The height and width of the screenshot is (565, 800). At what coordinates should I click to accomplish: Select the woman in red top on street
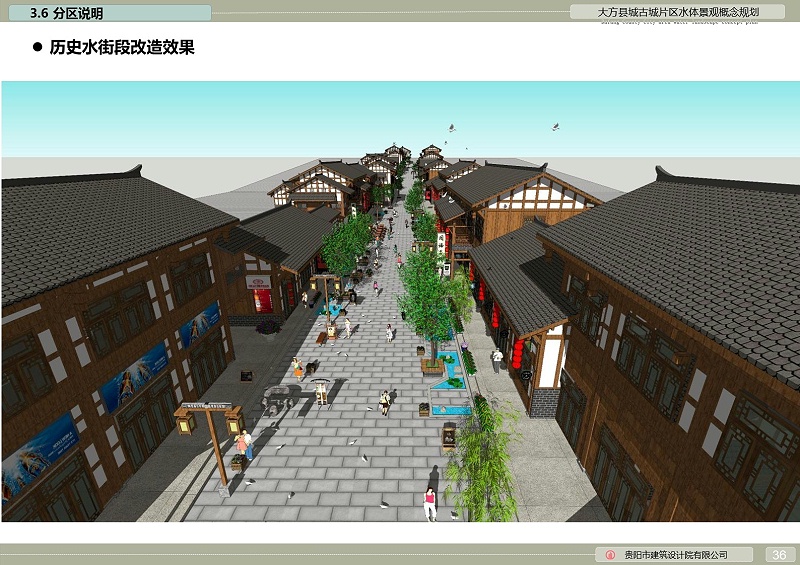pos(430,500)
